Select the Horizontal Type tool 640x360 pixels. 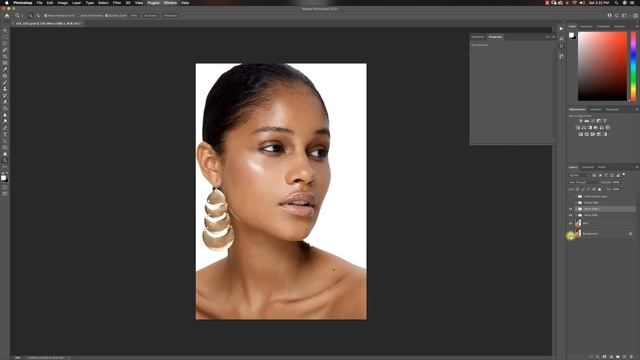click(x=5, y=134)
